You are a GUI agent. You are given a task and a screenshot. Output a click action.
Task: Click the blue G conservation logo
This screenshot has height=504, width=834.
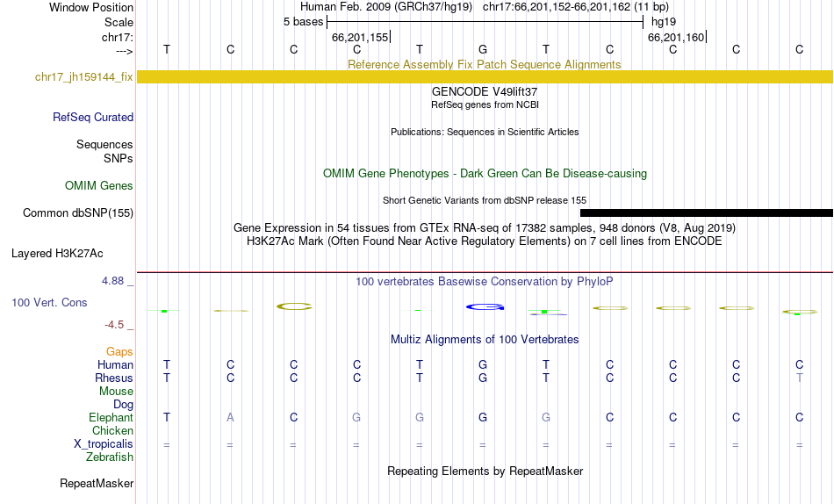click(485, 307)
